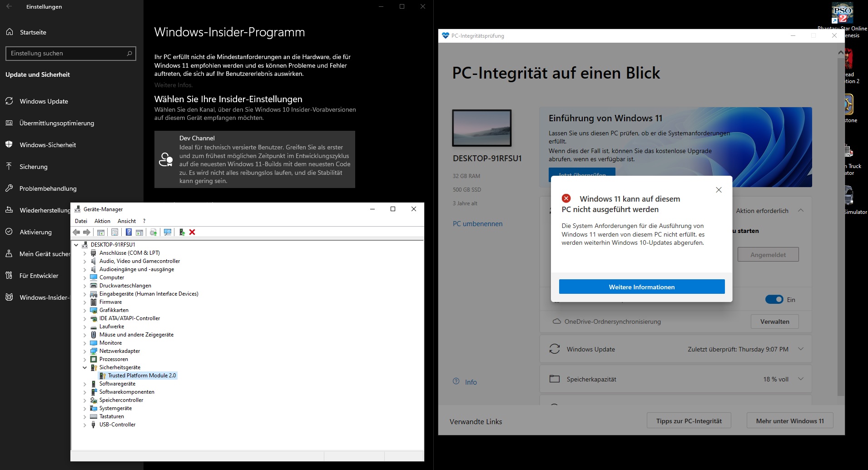Open the Datei menu in Geräte-Manager
Viewport: 868px width, 470px height.
[x=81, y=221]
